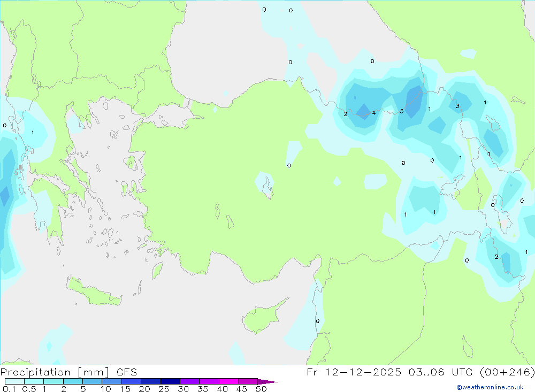Screen dimensions: 535x392
Task: Open the weatheronline.co.uk copyright link
Action: pyautogui.click(x=490, y=387)
